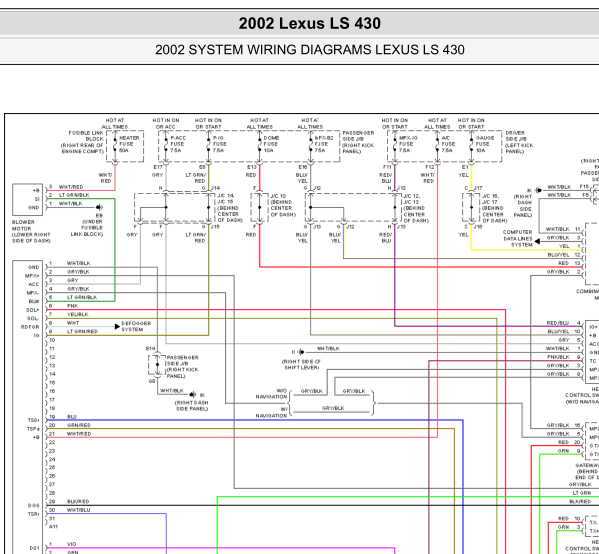The height and width of the screenshot is (554, 599).
Task: Click the J/C 10 junction connector label
Action: (x=283, y=205)
